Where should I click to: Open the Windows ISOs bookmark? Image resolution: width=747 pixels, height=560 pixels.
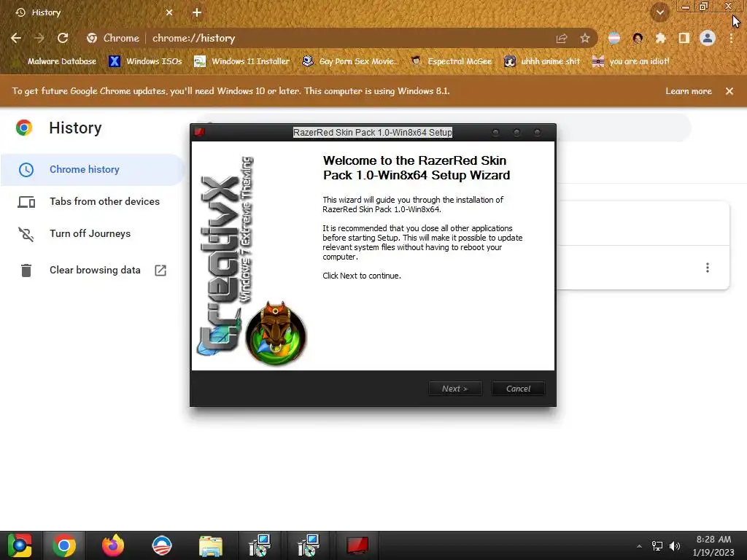[145, 61]
